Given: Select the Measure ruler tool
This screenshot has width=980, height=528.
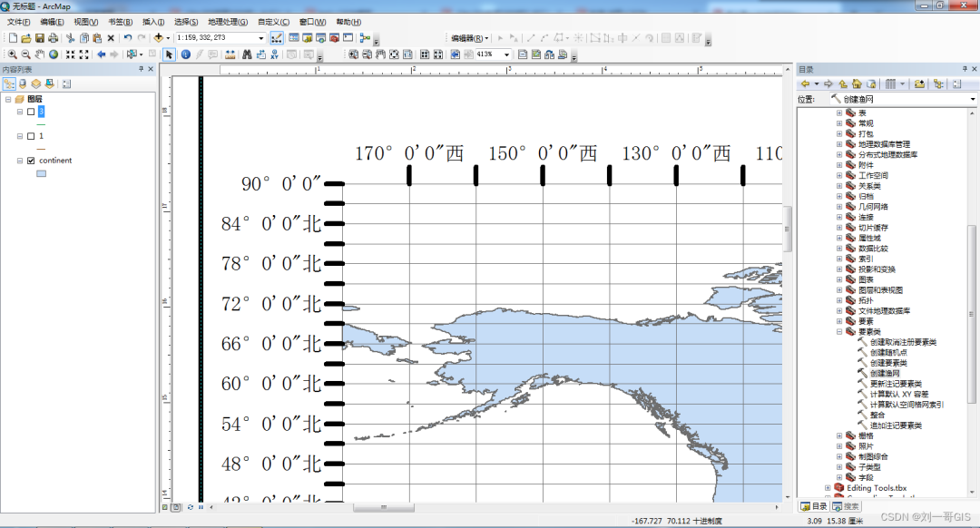Looking at the screenshot, I should point(230,54).
